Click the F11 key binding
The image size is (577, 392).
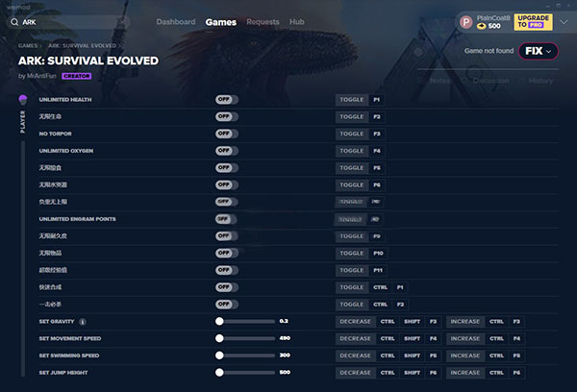pos(378,270)
